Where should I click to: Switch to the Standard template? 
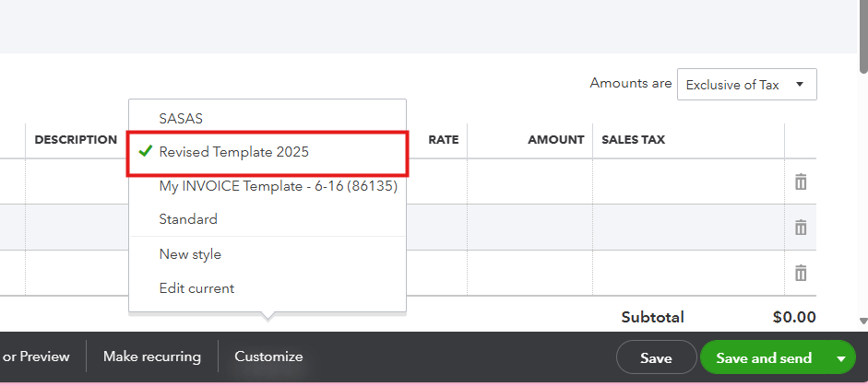coord(188,219)
